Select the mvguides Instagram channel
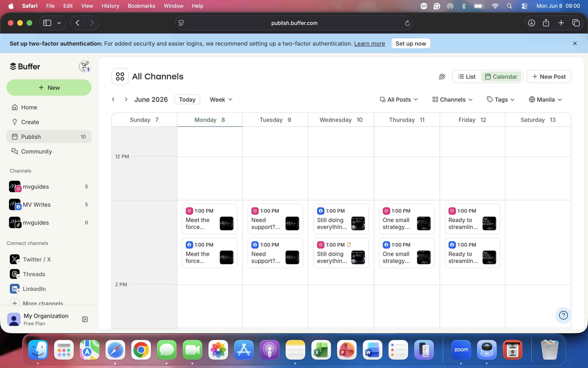This screenshot has width=588, height=368. pyautogui.click(x=49, y=186)
